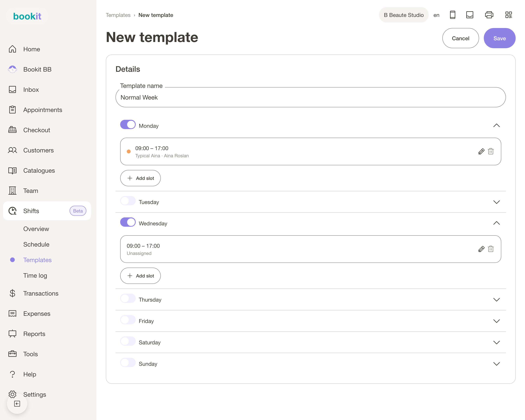
Task: Open the QR code icon in header
Action: 508,15
